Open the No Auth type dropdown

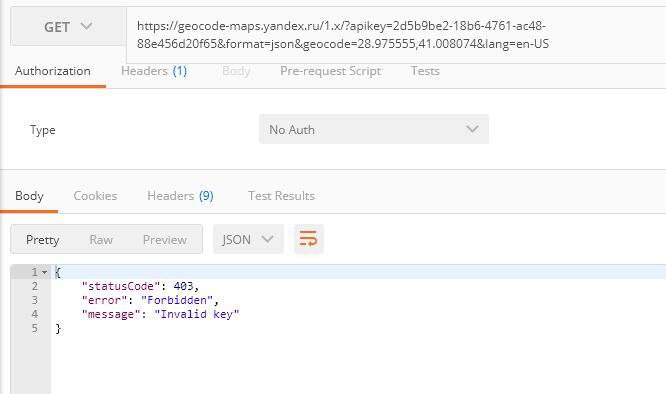pos(374,129)
